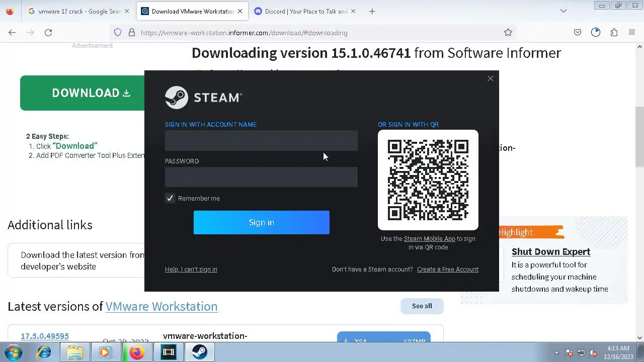
Task: Open the Create a Free Account link
Action: pos(448,269)
